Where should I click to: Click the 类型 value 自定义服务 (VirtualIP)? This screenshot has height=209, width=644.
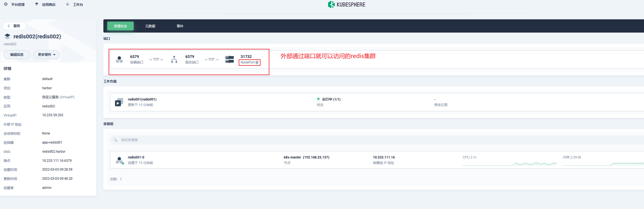58,97
